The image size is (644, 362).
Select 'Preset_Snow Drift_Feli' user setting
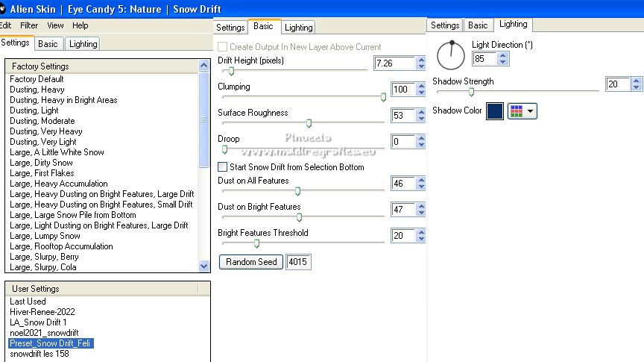(51, 343)
